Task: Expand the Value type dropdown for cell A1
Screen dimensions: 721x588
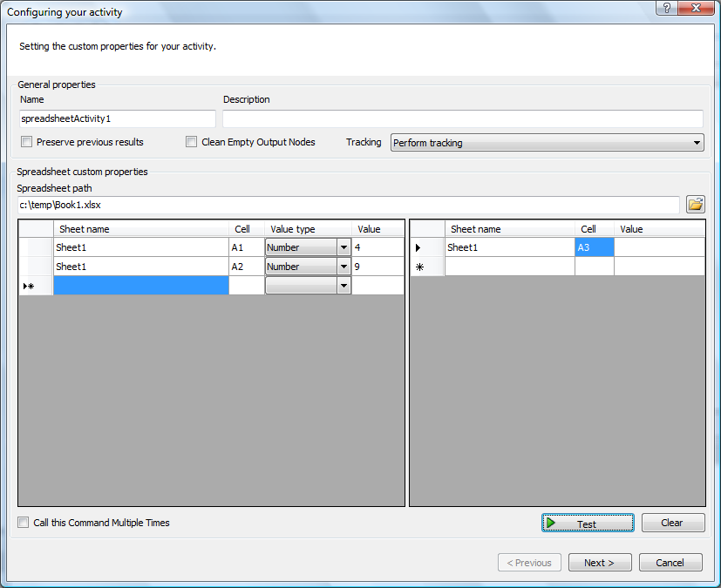Action: 343,247
